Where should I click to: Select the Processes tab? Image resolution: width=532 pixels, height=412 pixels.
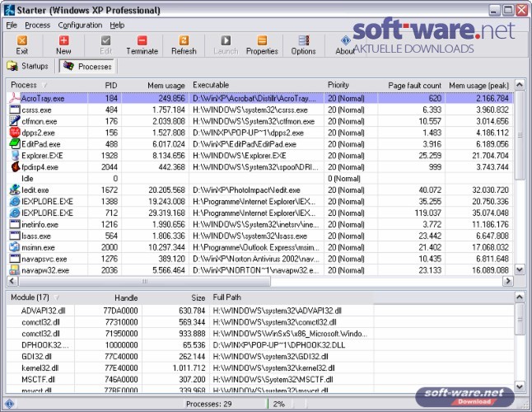point(87,66)
